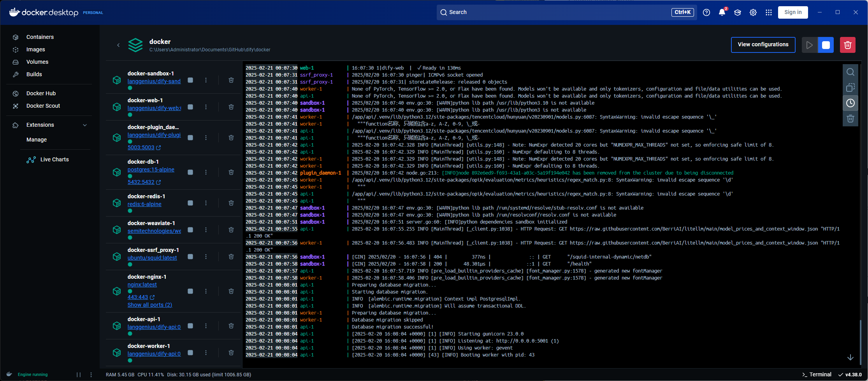Open the Images section
Screen dimensions: 868x381
tap(35, 49)
